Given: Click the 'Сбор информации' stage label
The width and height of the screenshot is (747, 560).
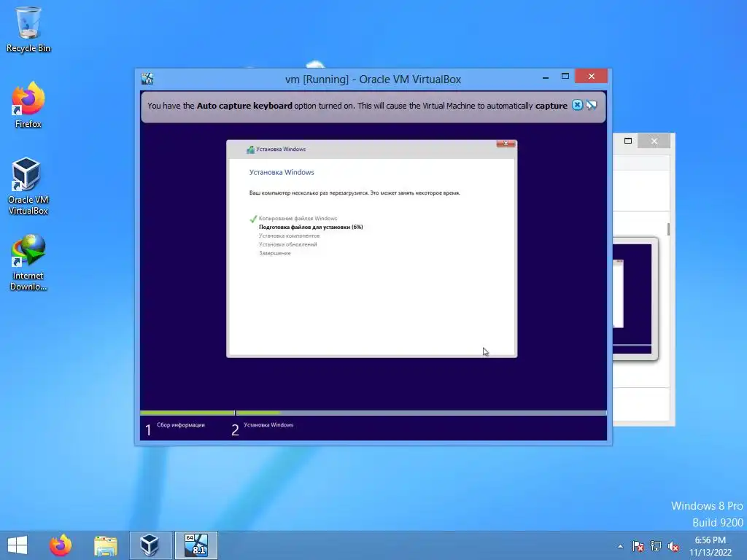Looking at the screenshot, I should [181, 425].
